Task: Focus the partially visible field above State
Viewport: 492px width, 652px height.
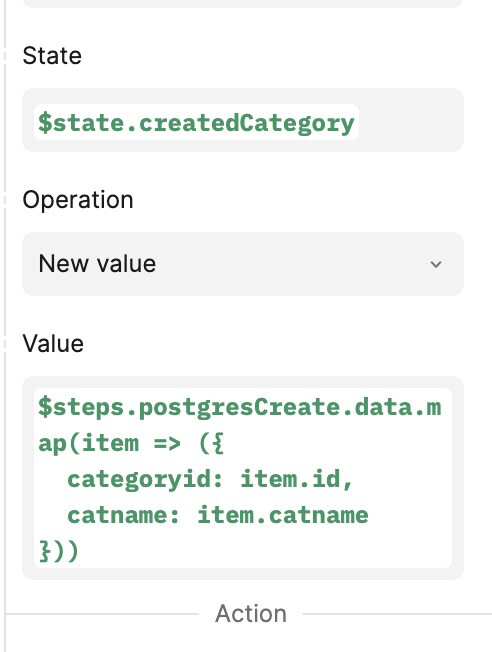Action: tap(243, 3)
